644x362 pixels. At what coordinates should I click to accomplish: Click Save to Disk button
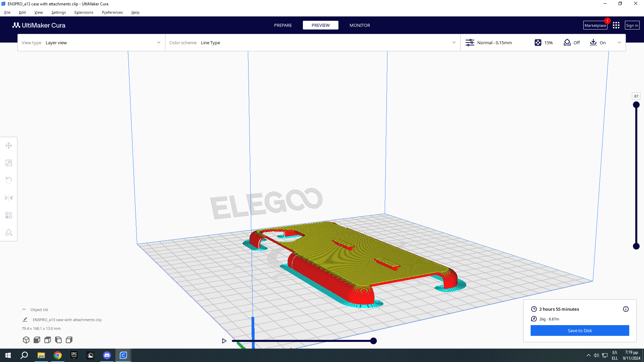point(580,330)
